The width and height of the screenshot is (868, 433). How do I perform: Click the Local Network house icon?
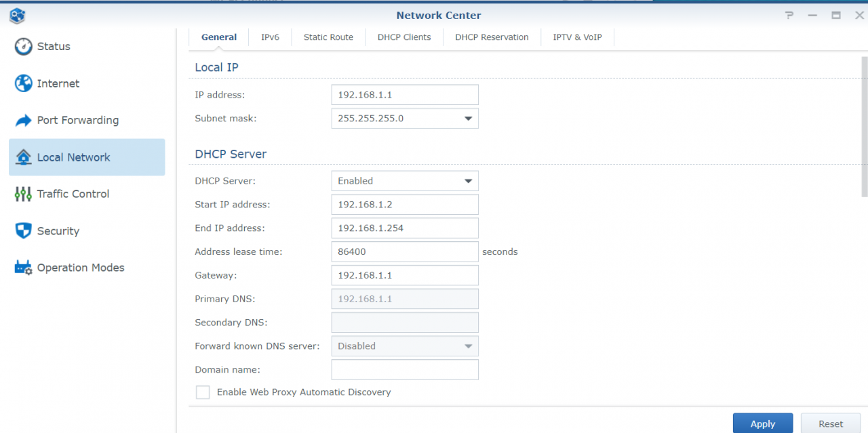tap(23, 157)
